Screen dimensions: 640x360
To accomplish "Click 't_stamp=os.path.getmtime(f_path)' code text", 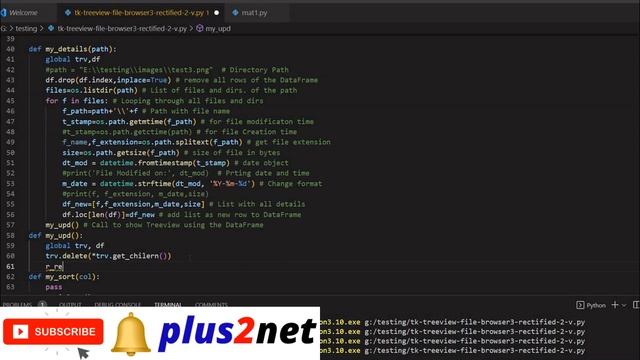I will click(x=129, y=122).
